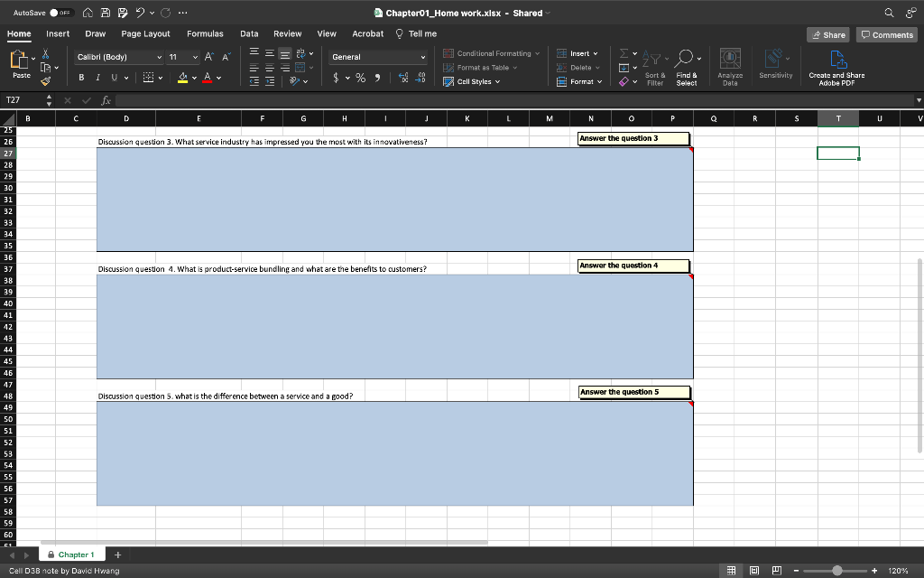Toggle Bold formatting
Screen dimensions: 924x578
click(81, 78)
